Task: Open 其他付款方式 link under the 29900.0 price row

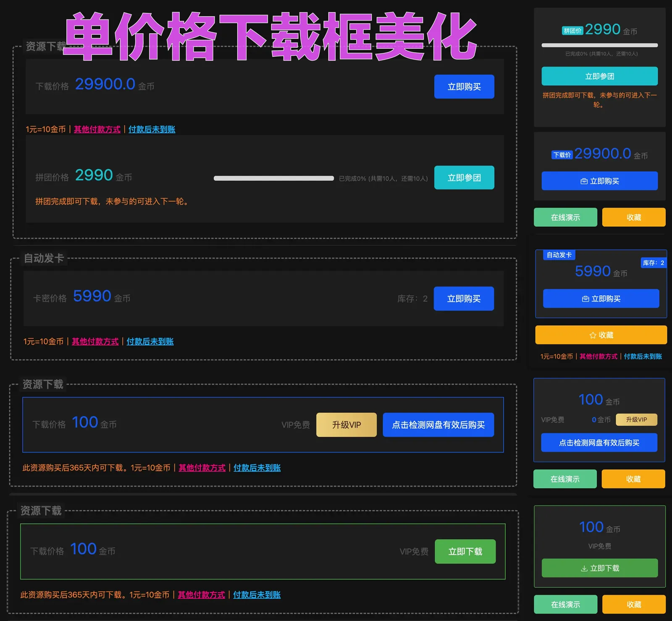Action: click(x=97, y=129)
